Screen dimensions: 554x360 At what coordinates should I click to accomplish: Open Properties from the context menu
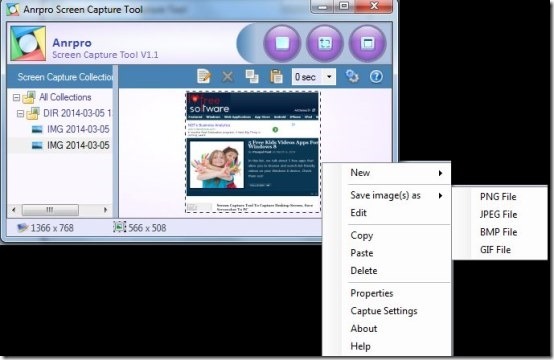(x=387, y=293)
